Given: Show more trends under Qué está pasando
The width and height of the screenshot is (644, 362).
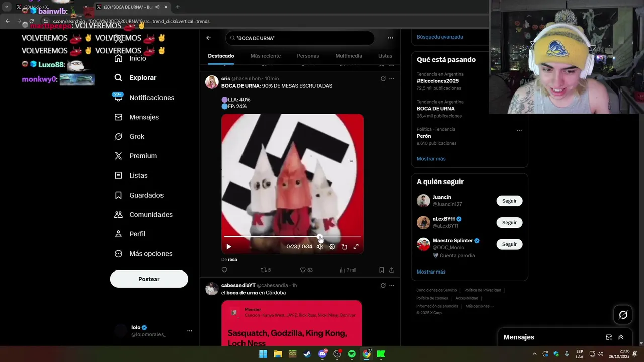Looking at the screenshot, I should tap(431, 159).
